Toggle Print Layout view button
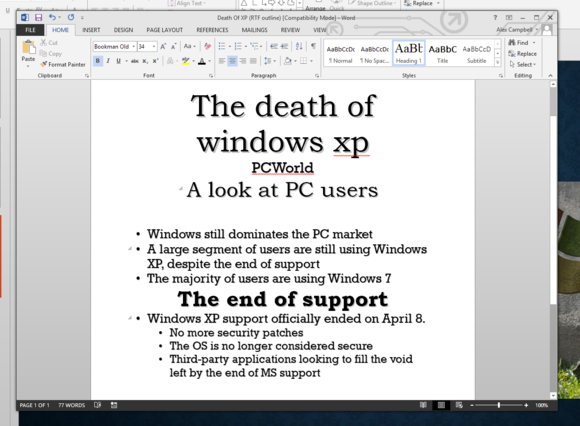This screenshot has height=426, width=580. tap(441, 405)
